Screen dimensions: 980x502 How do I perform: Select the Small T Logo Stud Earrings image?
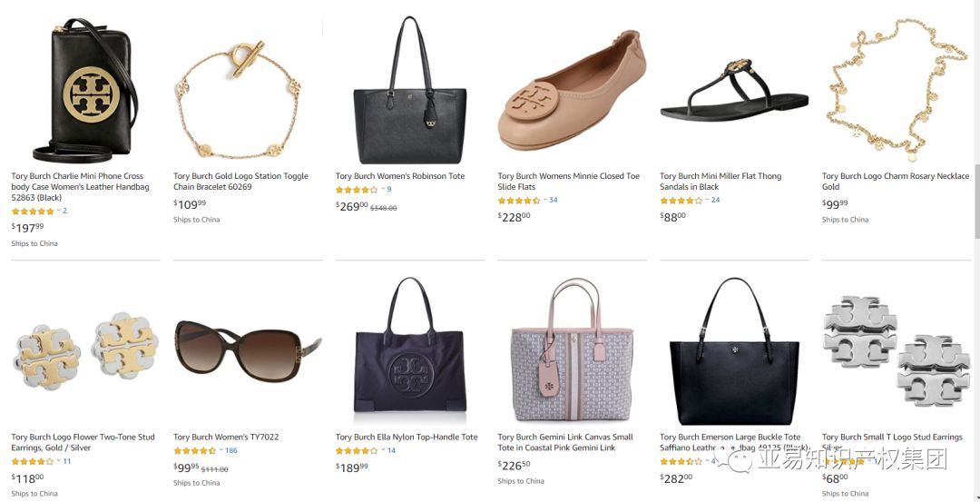[x=895, y=349]
